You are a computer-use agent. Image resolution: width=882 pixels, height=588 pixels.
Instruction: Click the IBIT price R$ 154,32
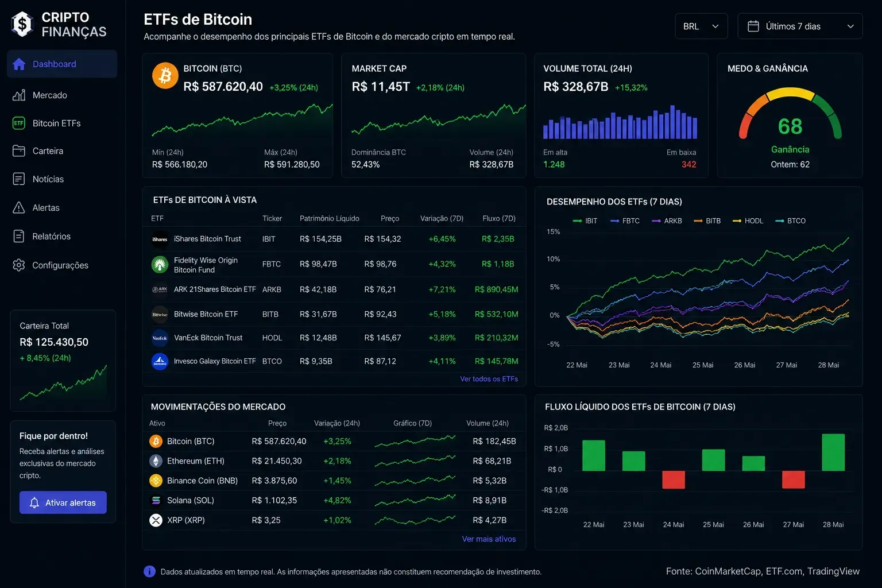click(382, 239)
